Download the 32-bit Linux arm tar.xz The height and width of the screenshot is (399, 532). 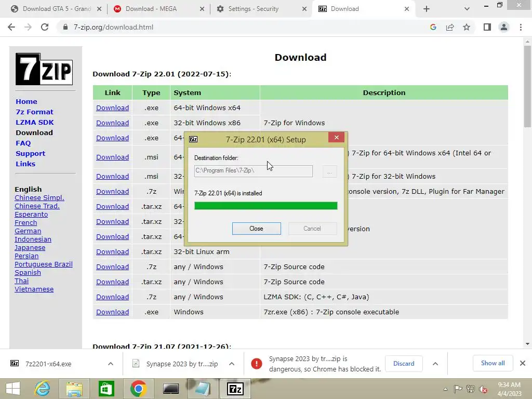coord(112,252)
